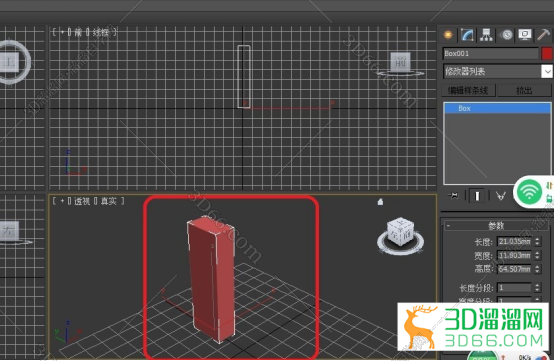Click the 挤出 button
This screenshot has width=554, height=361.
(524, 90)
